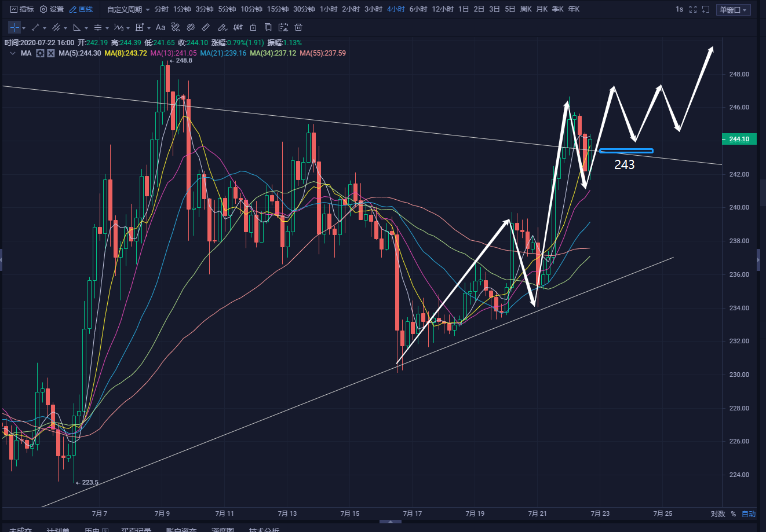Select the 周K weekly timeframe
This screenshot has width=766, height=532.
tap(526, 9)
